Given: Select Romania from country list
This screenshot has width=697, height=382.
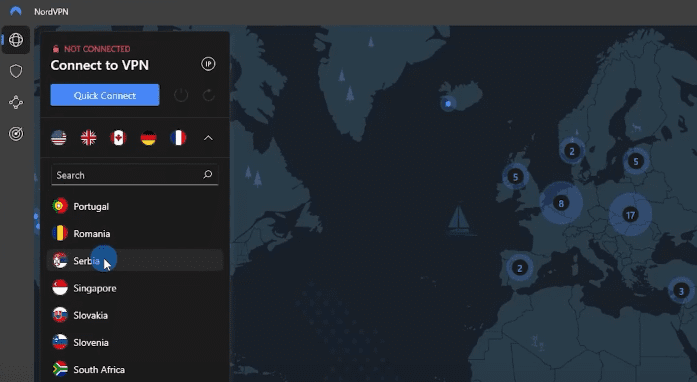Looking at the screenshot, I should pos(135,233).
